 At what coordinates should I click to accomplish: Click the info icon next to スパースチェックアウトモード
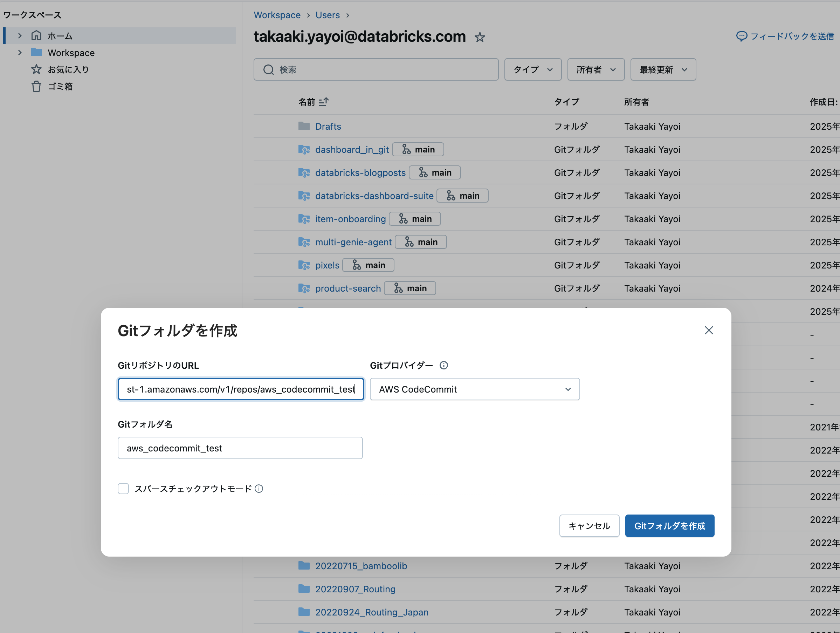(259, 489)
